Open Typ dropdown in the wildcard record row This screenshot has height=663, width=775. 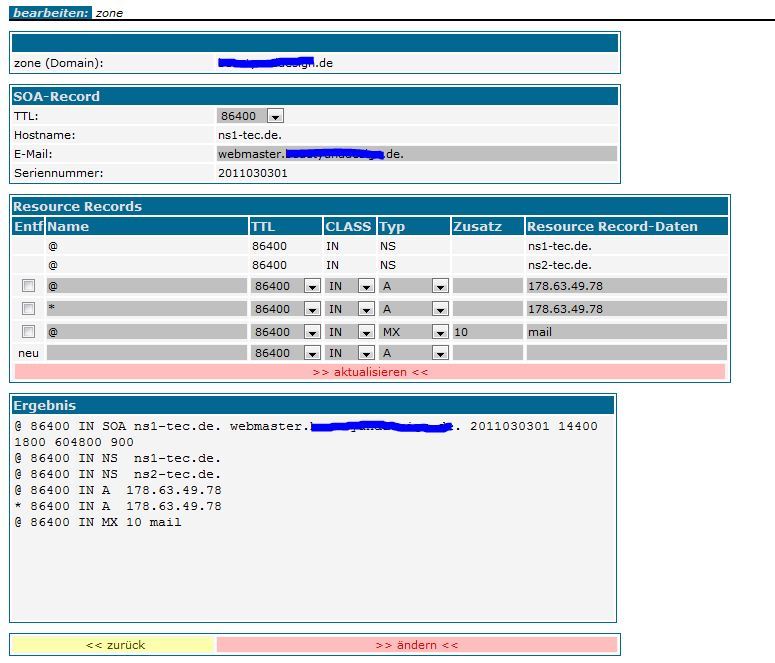point(439,310)
